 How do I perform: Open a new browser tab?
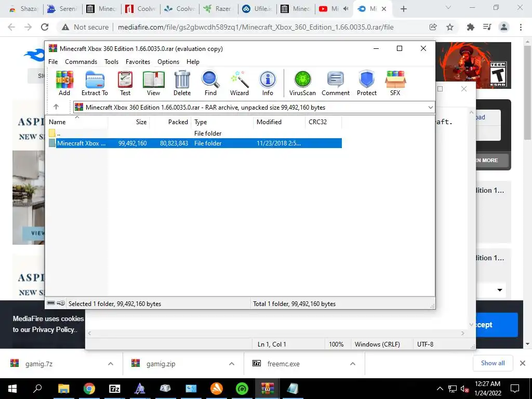(x=403, y=9)
